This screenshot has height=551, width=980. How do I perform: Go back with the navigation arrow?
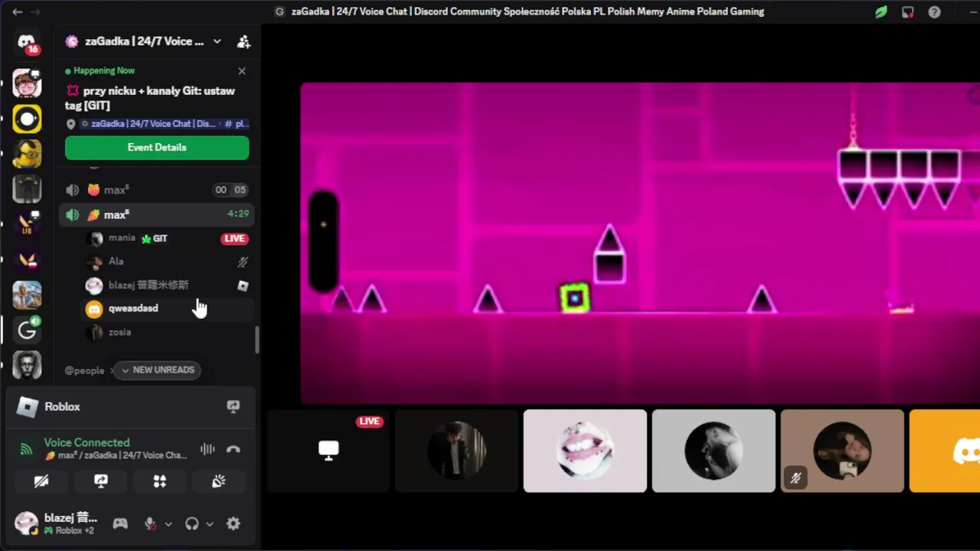point(17,12)
